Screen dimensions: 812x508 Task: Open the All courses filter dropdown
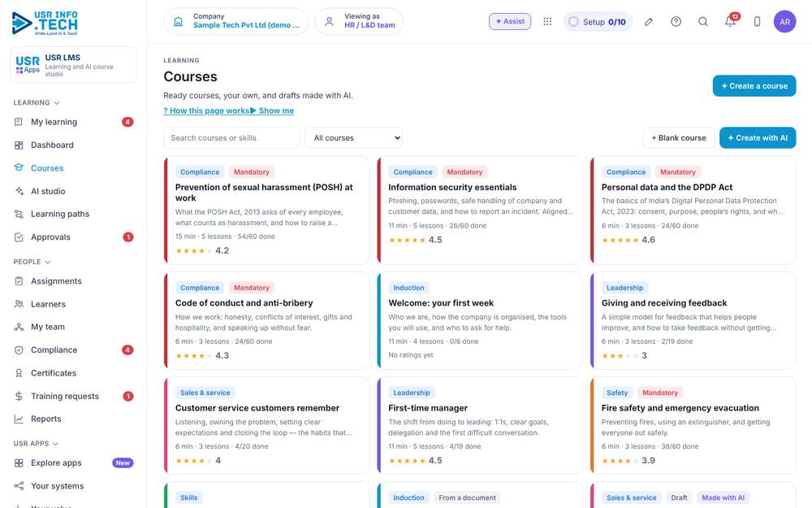point(354,138)
